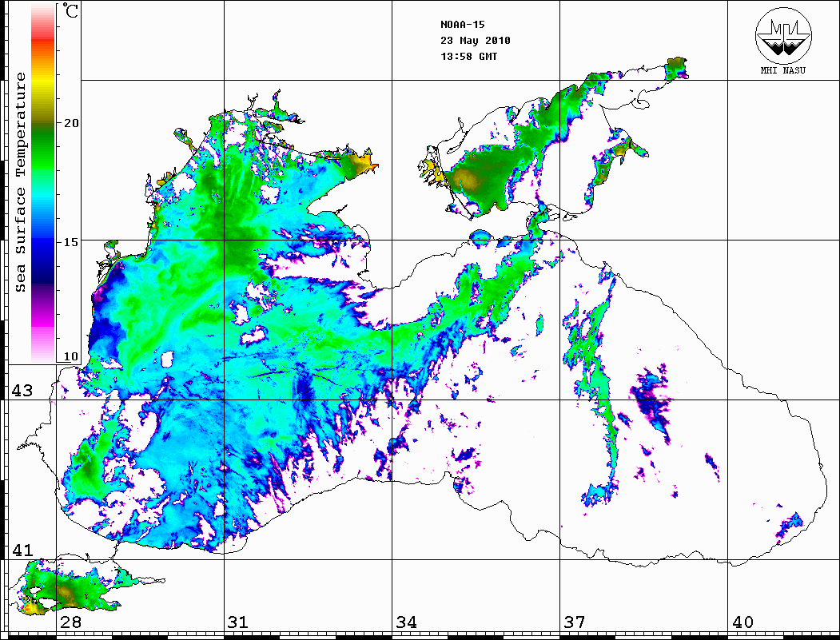Click the 'Sea Surface Temperature' vertical label
Viewport: 840px width, 640px height.
pos(20,182)
